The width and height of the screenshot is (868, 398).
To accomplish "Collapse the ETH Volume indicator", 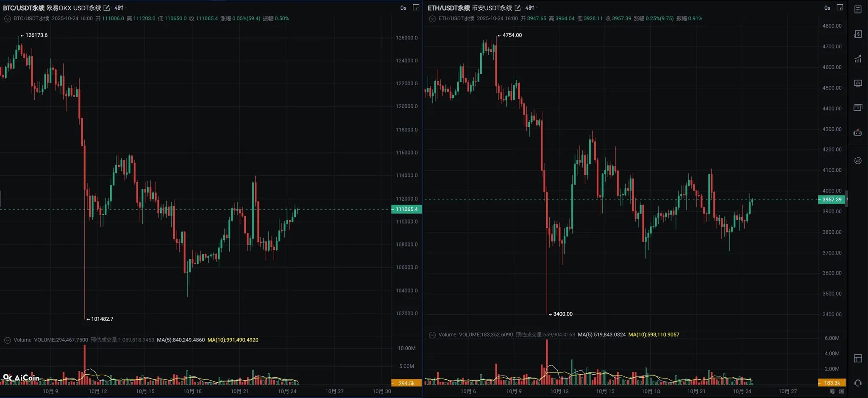I will [432, 335].
